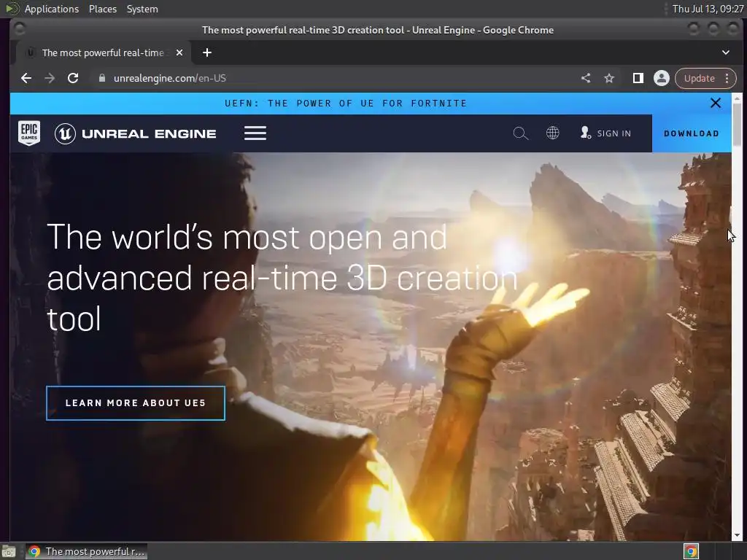Click the Unreal Engine logo
The image size is (747, 560).
click(x=135, y=133)
